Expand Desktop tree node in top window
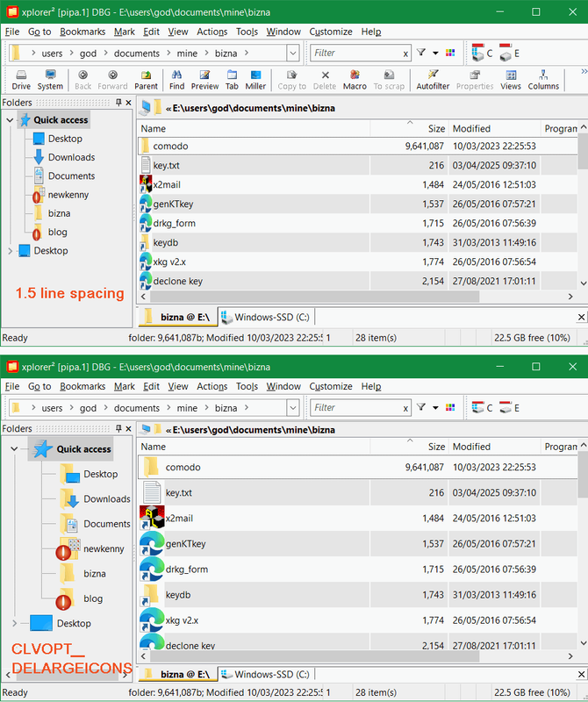The height and width of the screenshot is (702, 588). click(x=10, y=251)
